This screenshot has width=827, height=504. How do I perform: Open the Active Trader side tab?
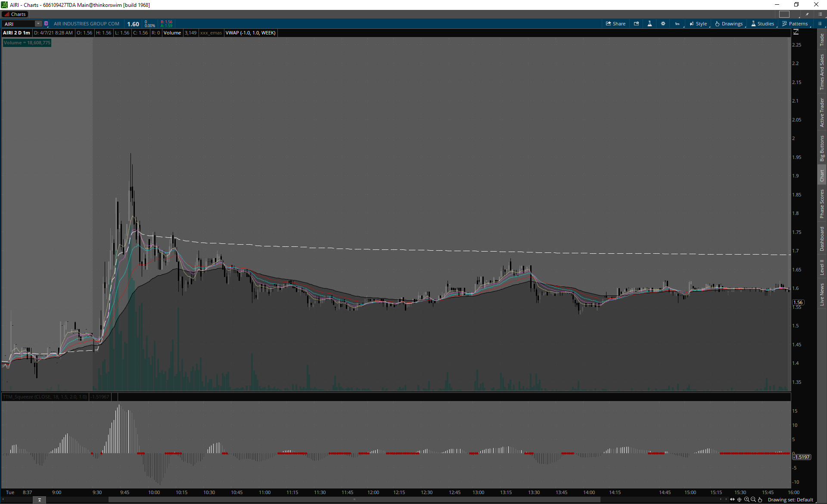[x=822, y=112]
